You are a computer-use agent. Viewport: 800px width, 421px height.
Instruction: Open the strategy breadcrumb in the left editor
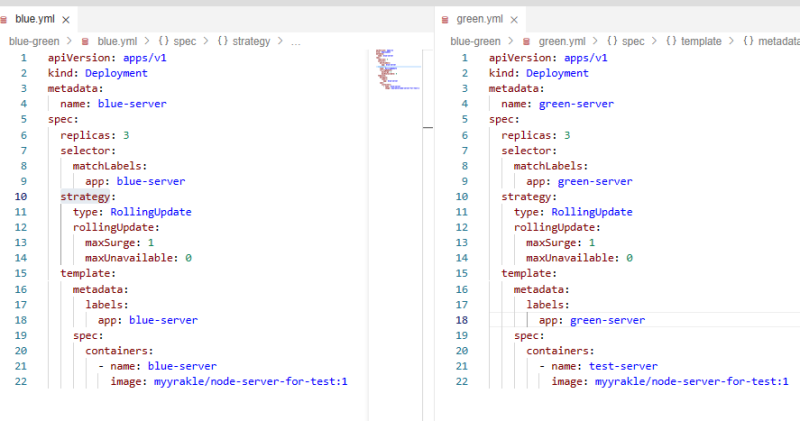tap(247, 41)
